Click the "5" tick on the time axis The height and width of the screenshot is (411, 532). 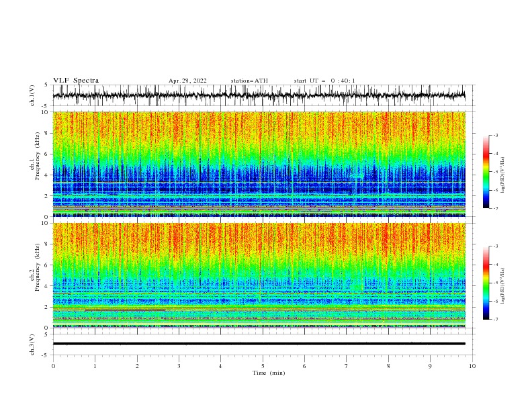click(x=263, y=366)
